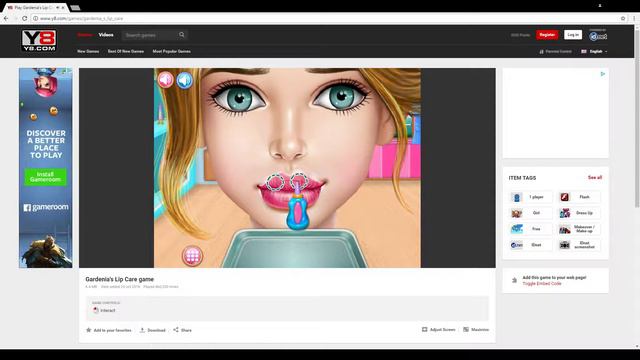Click the AdChoices icon in the right ad
The height and width of the screenshot is (360, 640).
(x=602, y=74)
